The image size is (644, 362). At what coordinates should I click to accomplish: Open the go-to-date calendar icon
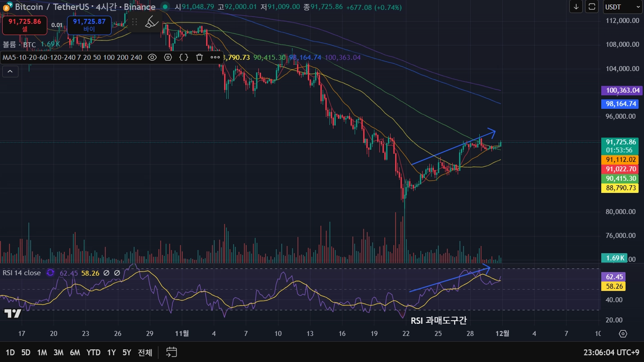pos(171,352)
